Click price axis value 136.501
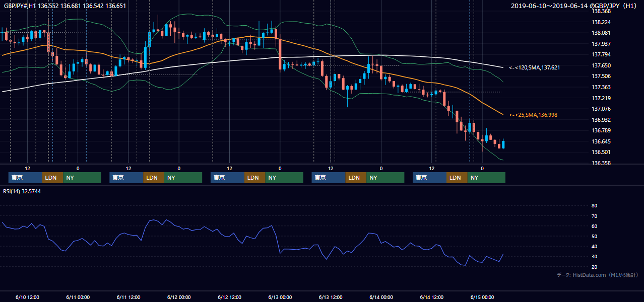The height and width of the screenshot is (302, 644). coord(601,152)
